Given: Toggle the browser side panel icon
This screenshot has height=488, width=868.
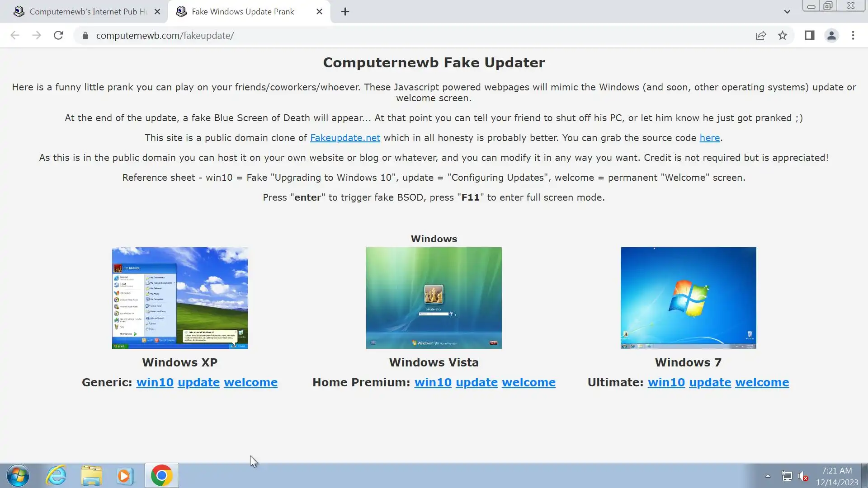Looking at the screenshot, I should point(809,35).
